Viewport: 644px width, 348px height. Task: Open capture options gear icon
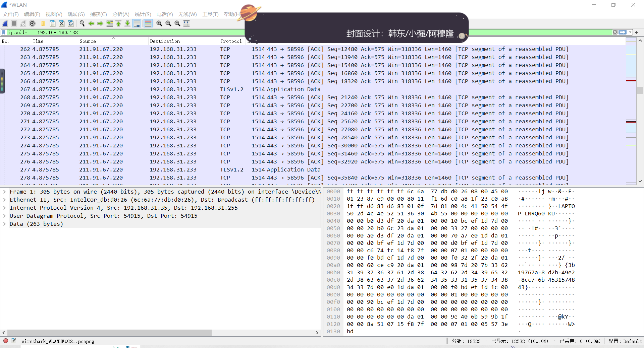click(x=32, y=23)
